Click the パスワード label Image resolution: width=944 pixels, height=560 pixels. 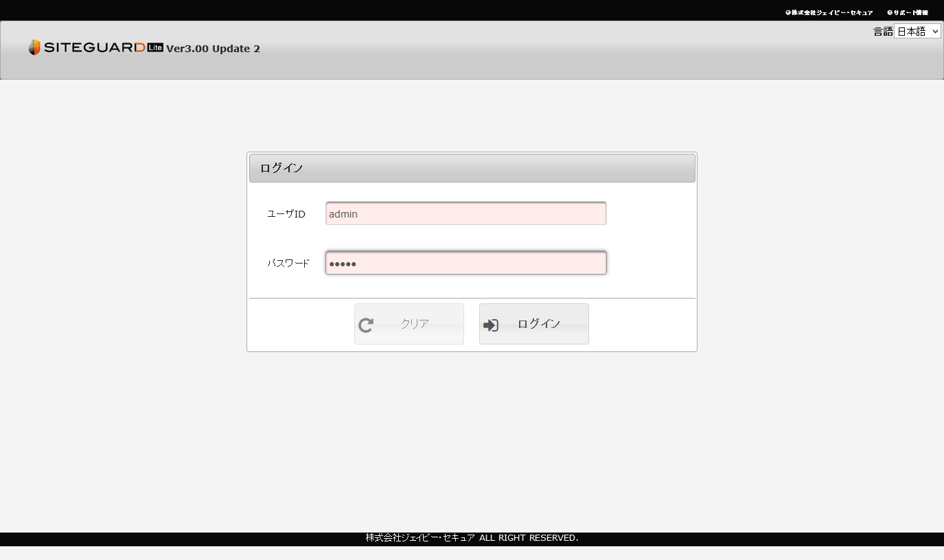[x=288, y=263]
